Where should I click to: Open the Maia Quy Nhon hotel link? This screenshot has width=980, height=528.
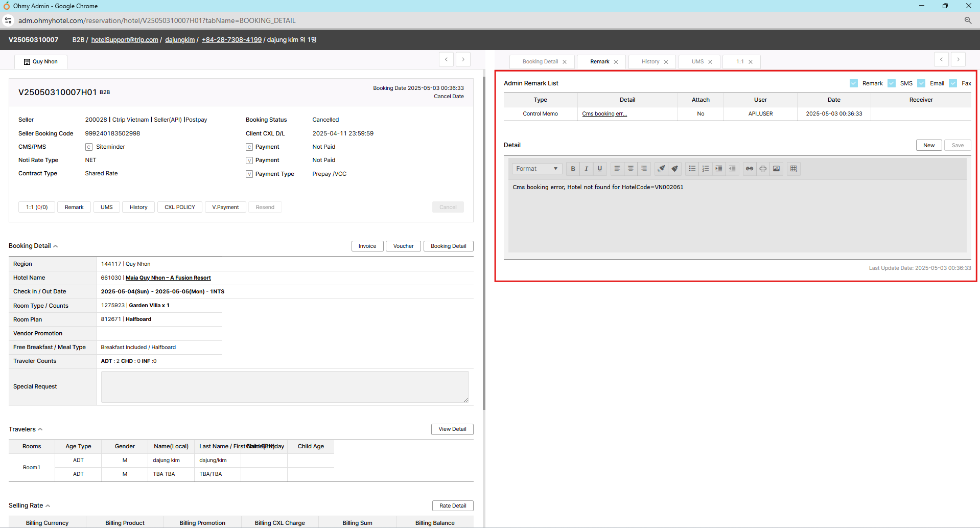168,278
